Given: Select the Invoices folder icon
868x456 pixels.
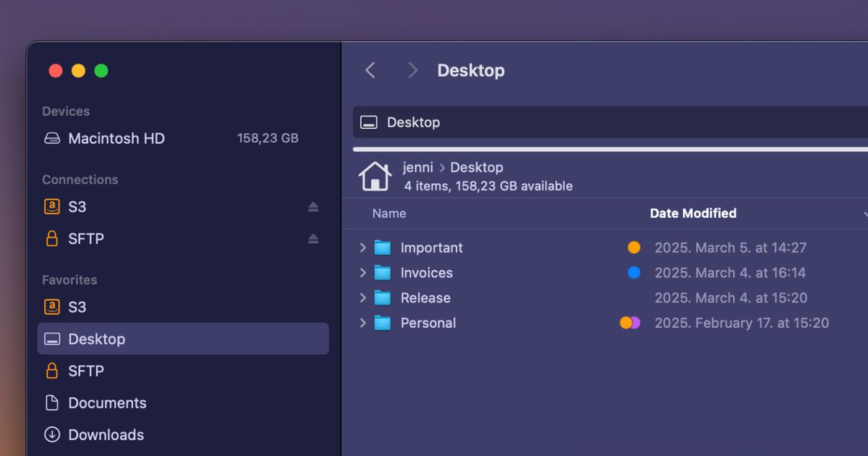Looking at the screenshot, I should pyautogui.click(x=383, y=273).
